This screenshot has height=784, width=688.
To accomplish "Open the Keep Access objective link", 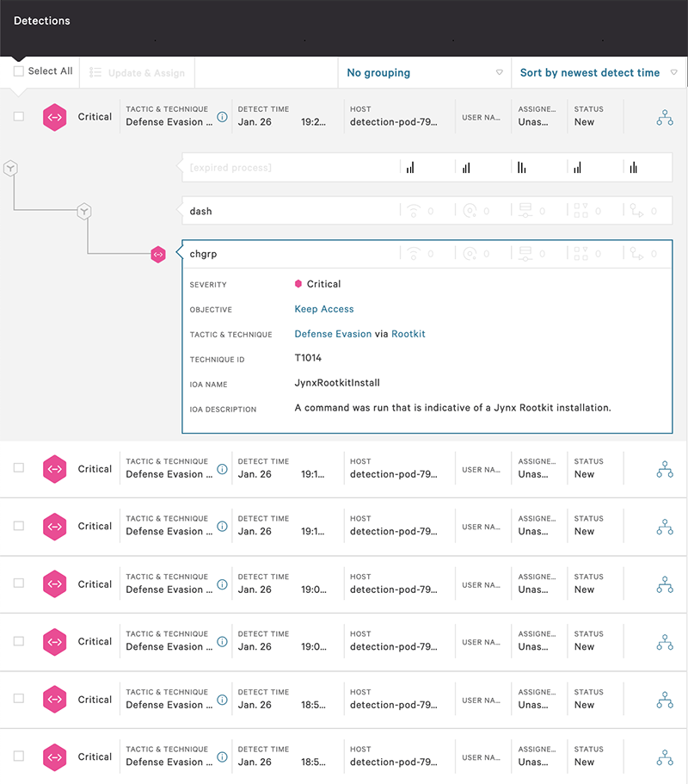I will (x=324, y=309).
